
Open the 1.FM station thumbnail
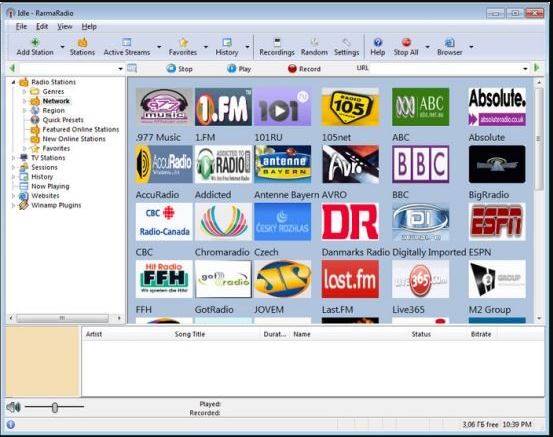coord(223,107)
